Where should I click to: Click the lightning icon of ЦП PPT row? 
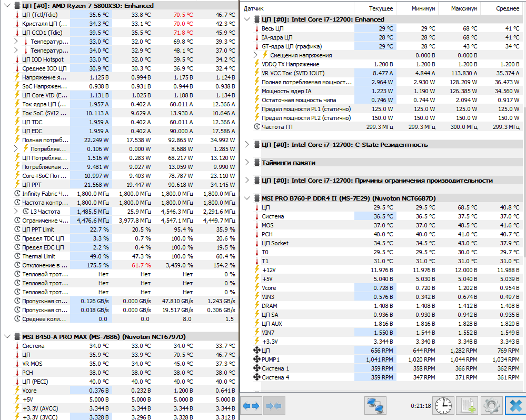pos(17,184)
